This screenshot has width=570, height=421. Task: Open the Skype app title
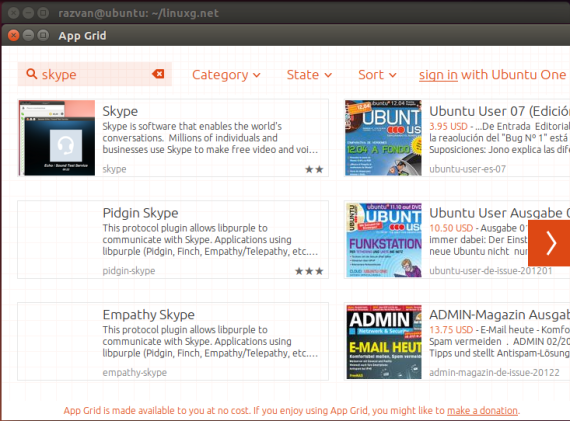[120, 111]
